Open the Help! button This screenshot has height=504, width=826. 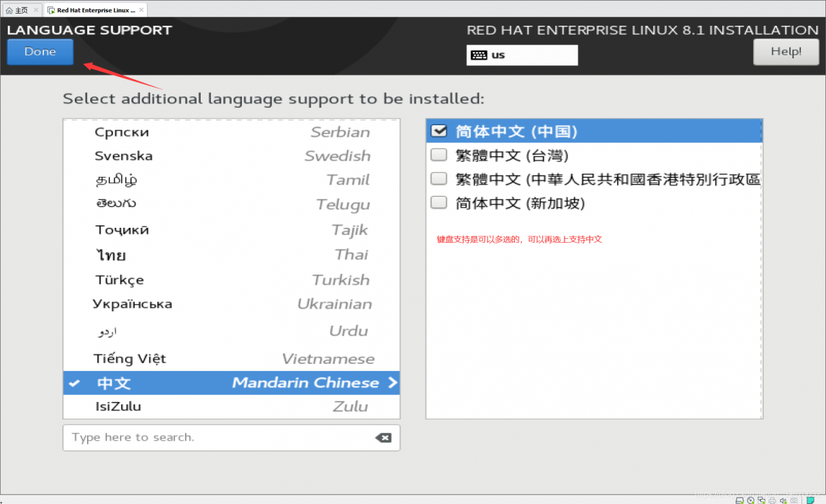[786, 52]
